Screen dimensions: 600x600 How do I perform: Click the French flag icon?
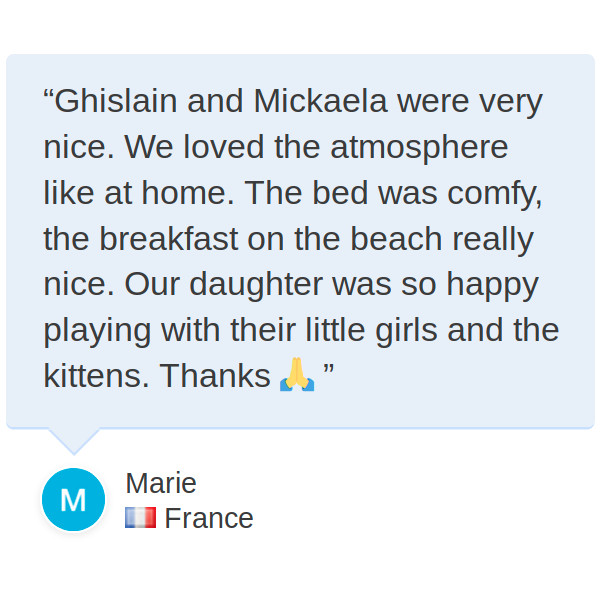click(140, 518)
